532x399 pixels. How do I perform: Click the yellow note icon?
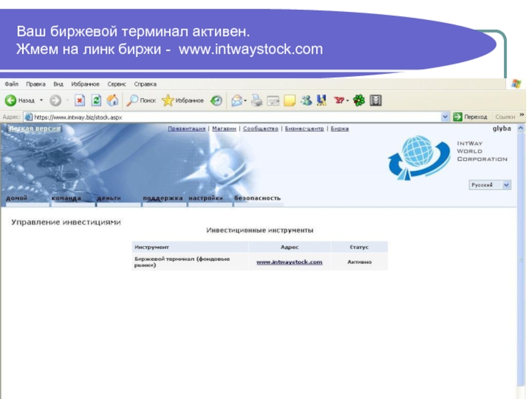[x=289, y=100]
